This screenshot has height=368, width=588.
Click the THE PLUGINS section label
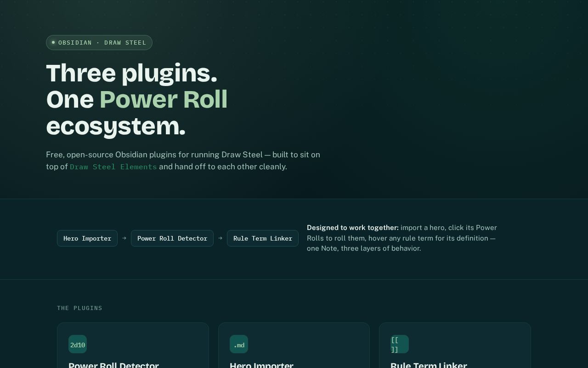point(79,308)
